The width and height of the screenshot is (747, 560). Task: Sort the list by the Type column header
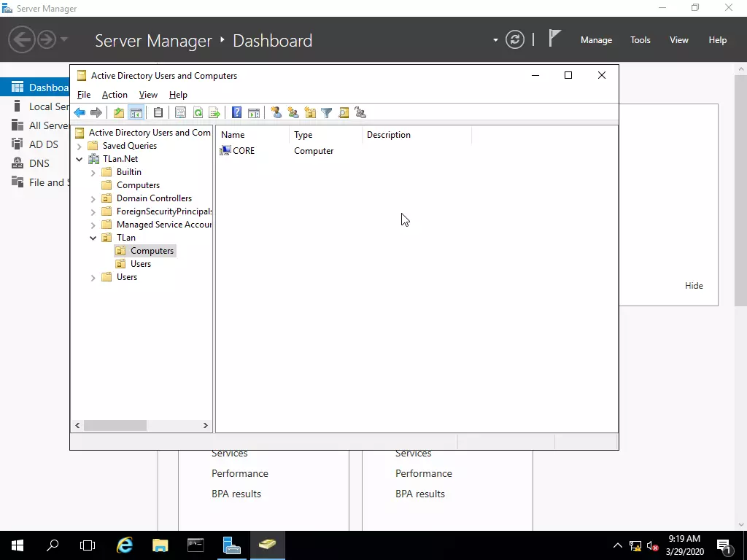[325, 135]
